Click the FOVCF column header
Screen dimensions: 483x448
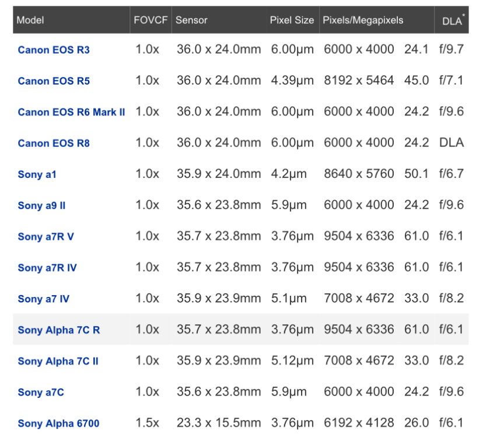point(150,20)
